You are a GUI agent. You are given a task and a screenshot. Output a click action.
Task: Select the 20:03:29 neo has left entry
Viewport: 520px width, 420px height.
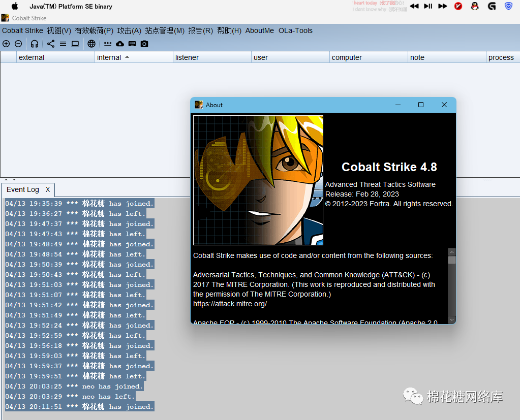pos(70,397)
